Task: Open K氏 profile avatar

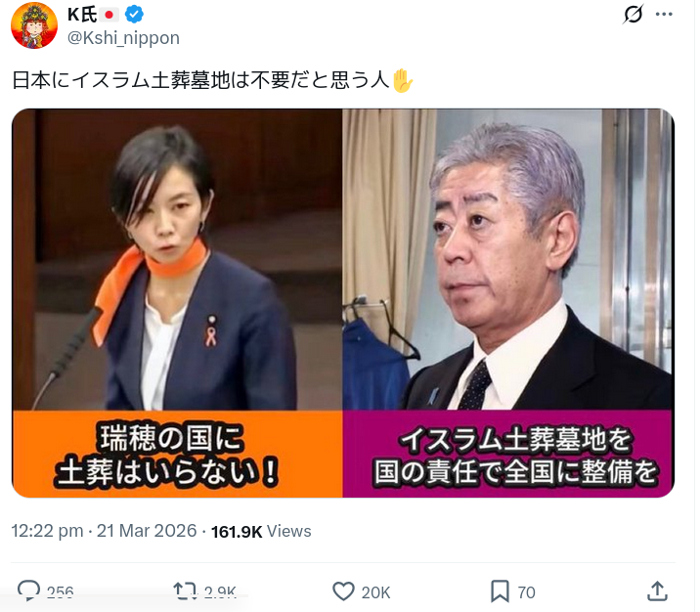Action: (34, 25)
